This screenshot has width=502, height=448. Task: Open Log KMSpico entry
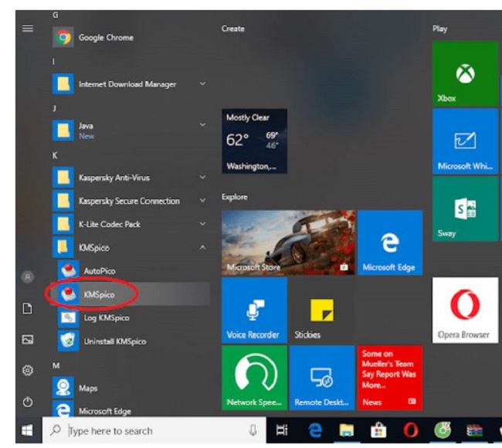pyautogui.click(x=133, y=317)
